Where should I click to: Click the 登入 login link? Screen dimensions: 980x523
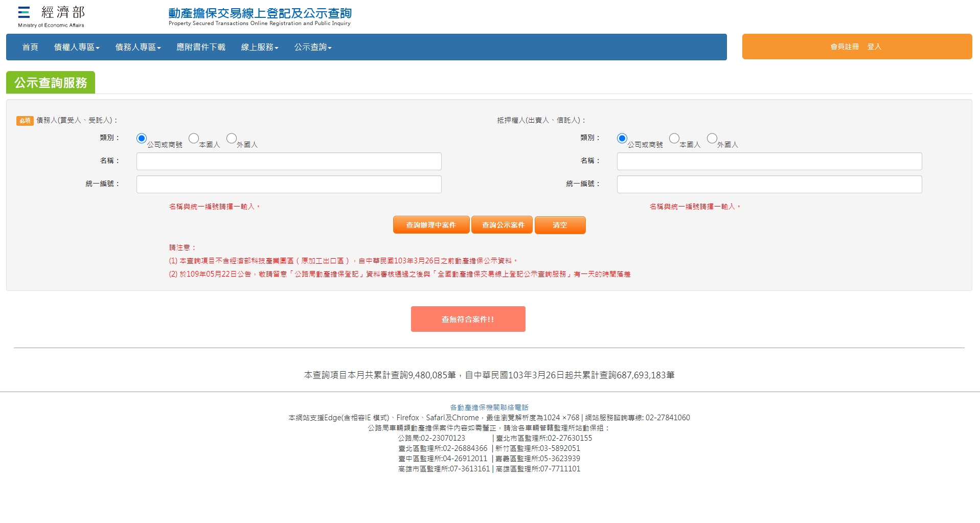point(874,47)
